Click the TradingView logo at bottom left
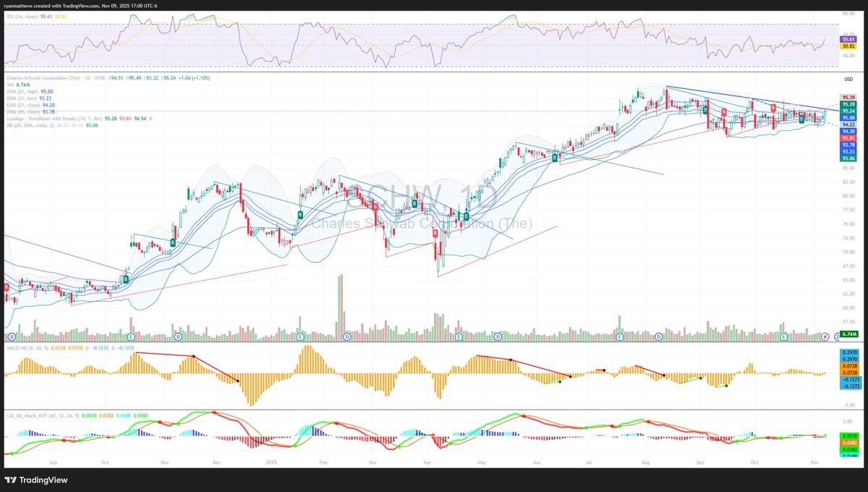This screenshot has width=868, height=492. [x=37, y=480]
